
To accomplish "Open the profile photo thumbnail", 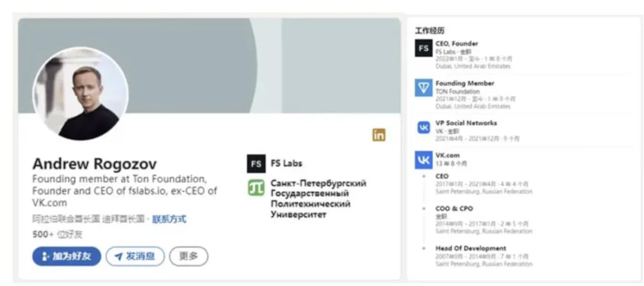I will [x=80, y=94].
